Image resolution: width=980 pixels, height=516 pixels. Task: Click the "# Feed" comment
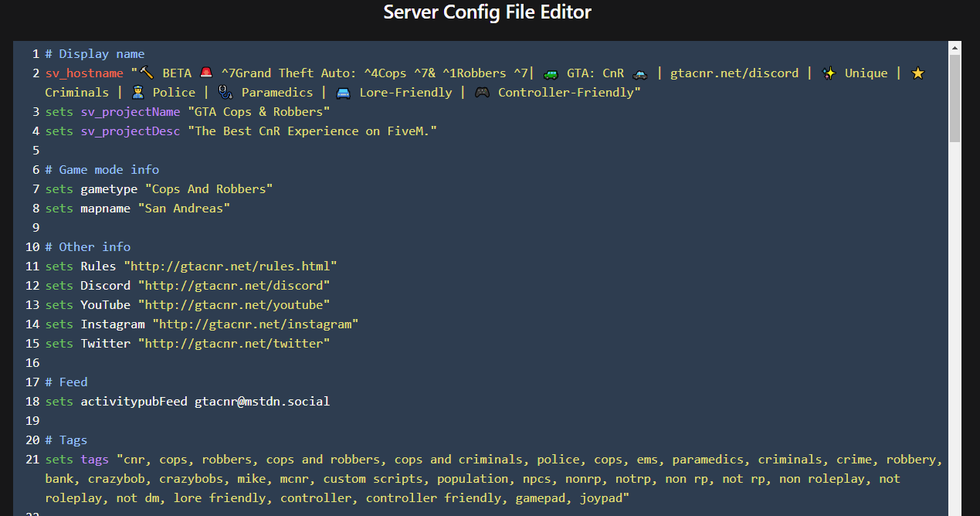tap(66, 382)
